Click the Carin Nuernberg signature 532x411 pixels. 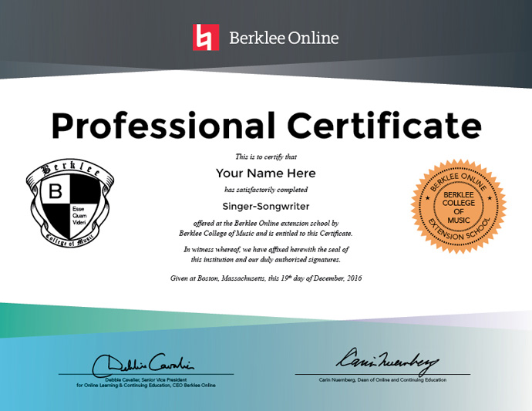[x=387, y=361]
